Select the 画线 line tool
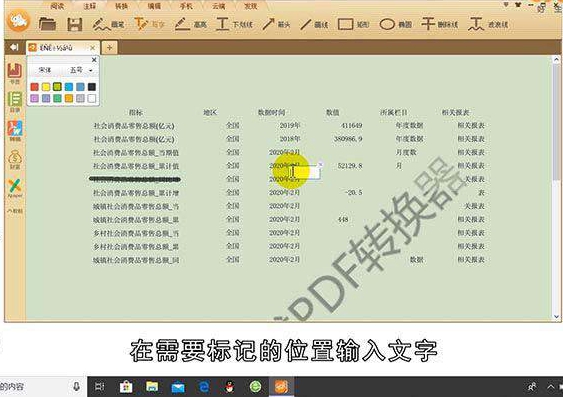 tap(314, 24)
